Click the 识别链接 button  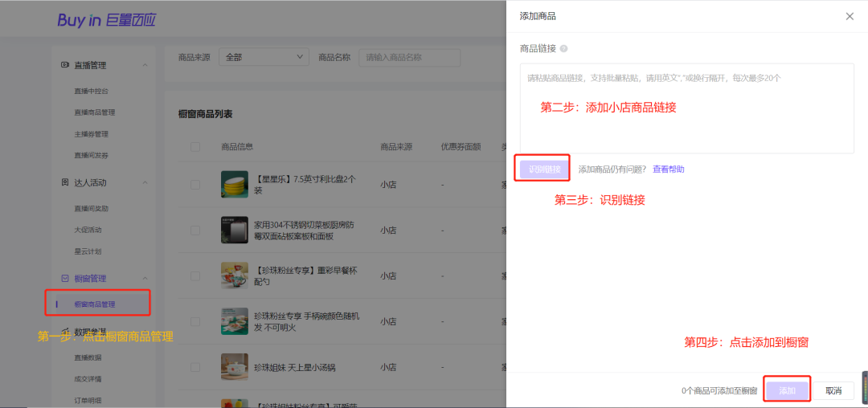click(545, 169)
